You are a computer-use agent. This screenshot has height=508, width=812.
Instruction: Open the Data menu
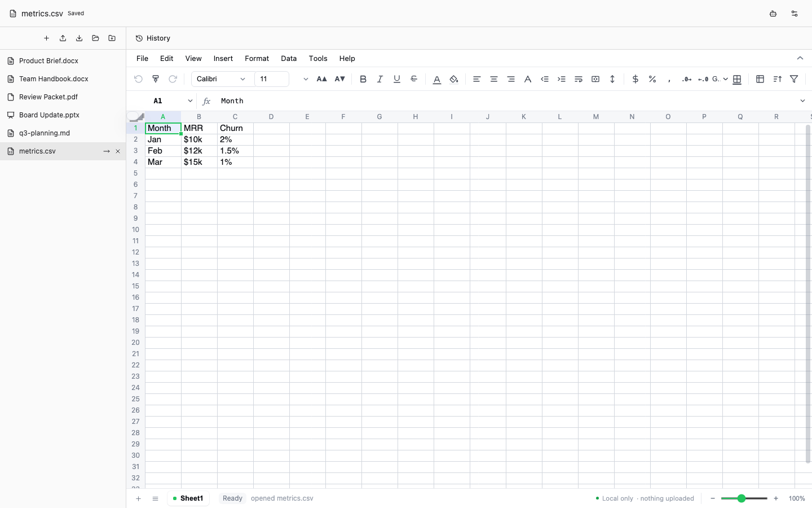pyautogui.click(x=289, y=58)
